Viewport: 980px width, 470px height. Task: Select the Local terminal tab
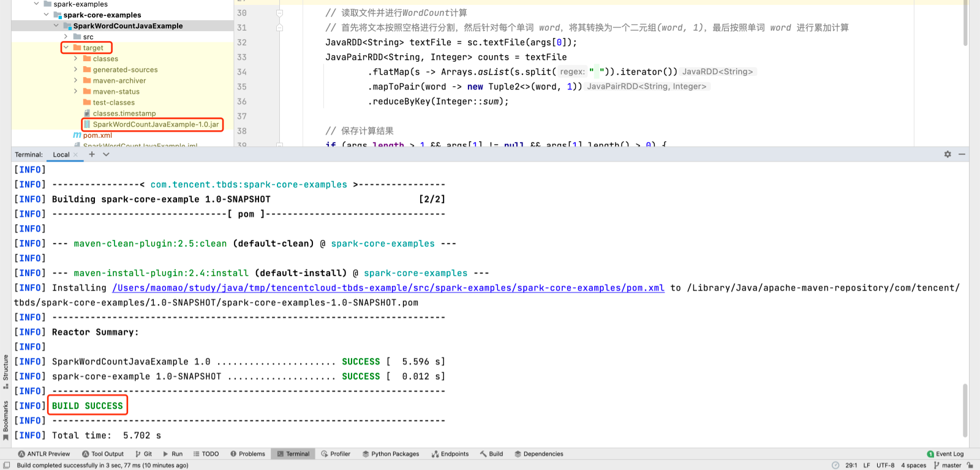[61, 155]
